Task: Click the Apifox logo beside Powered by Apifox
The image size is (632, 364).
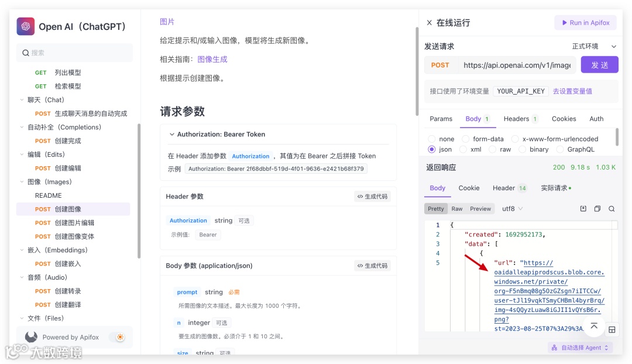Action: click(x=31, y=337)
